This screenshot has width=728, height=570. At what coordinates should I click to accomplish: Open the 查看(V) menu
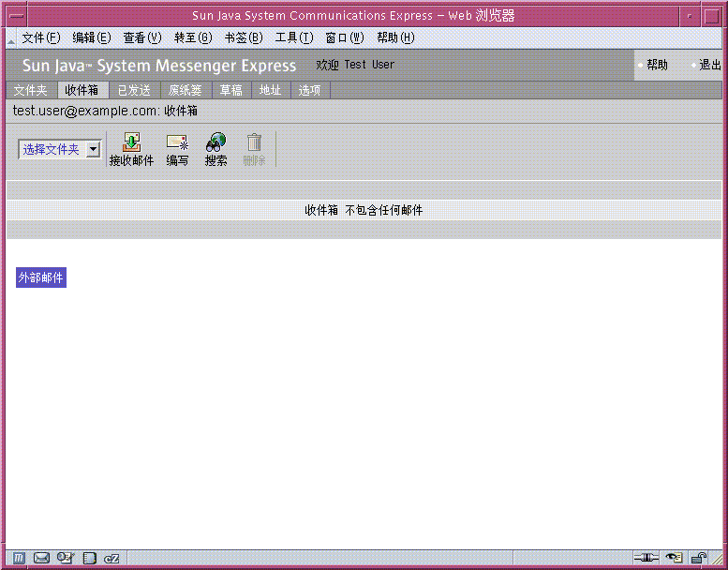[142, 38]
